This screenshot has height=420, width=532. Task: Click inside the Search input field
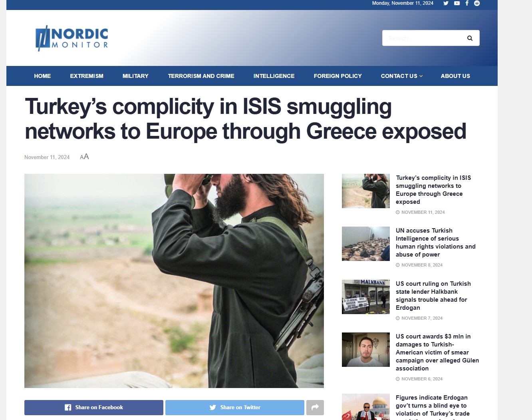coord(423,38)
